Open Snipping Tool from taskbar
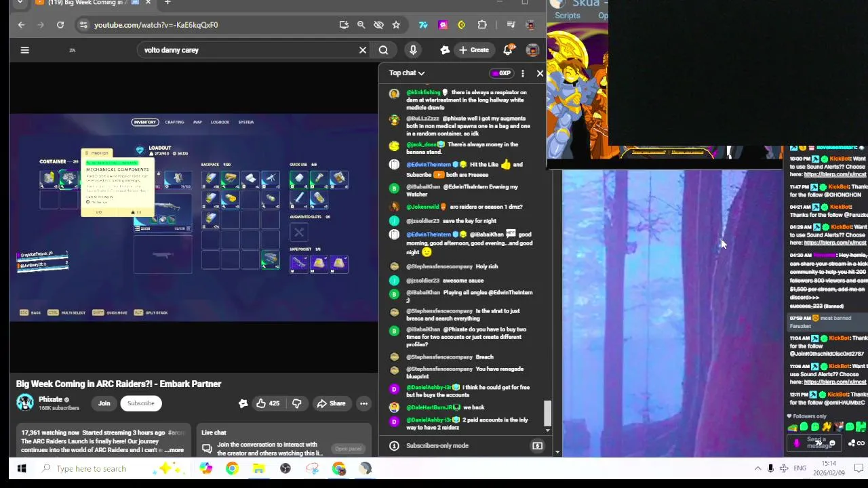 coord(312,468)
